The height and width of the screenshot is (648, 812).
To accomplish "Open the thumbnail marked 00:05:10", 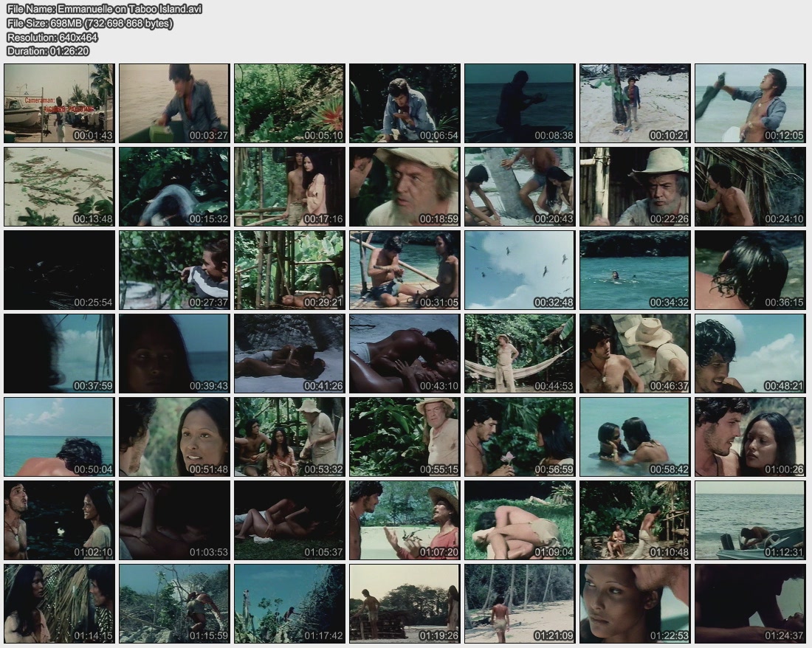I will (x=289, y=103).
